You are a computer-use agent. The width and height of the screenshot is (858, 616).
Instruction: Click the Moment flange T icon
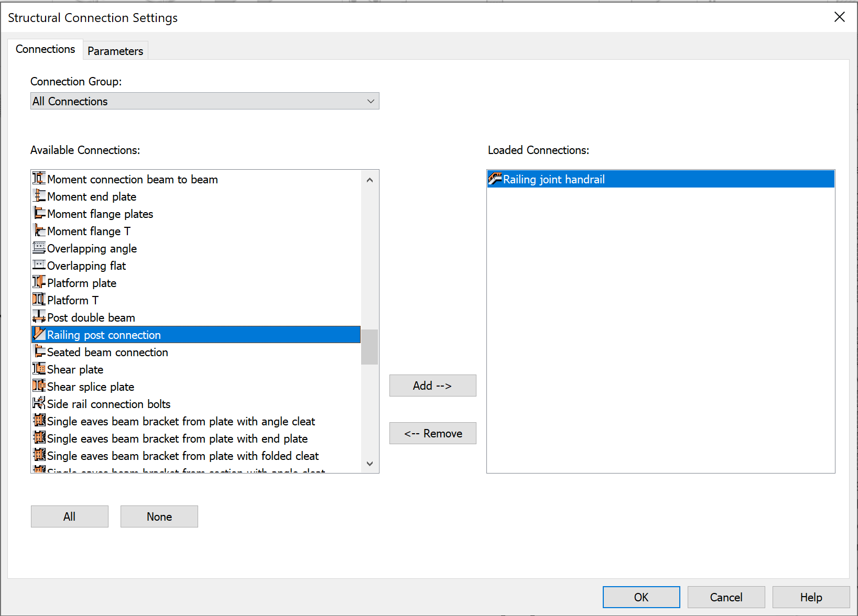click(39, 230)
